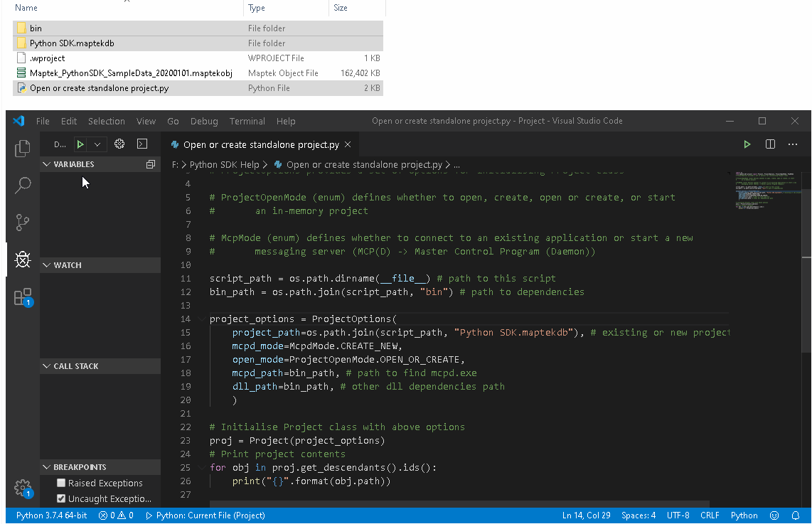This screenshot has width=812, height=524.
Task: Fold the for loop at line 25
Action: tap(201, 468)
